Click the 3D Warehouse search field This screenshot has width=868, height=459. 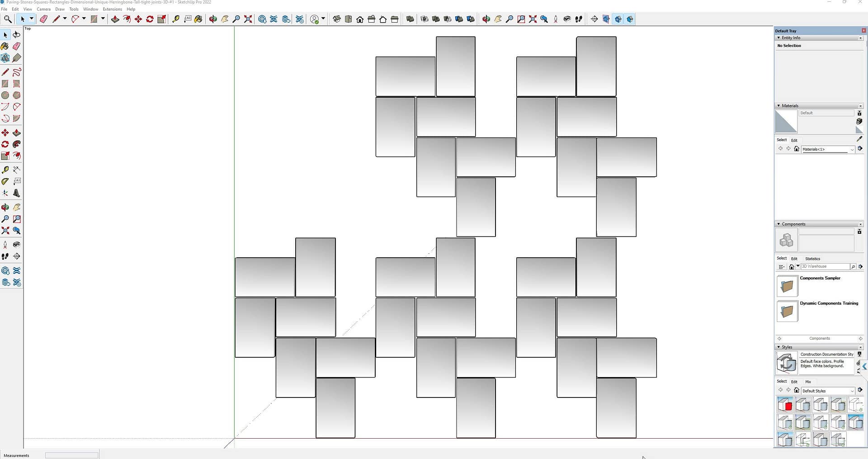825,266
